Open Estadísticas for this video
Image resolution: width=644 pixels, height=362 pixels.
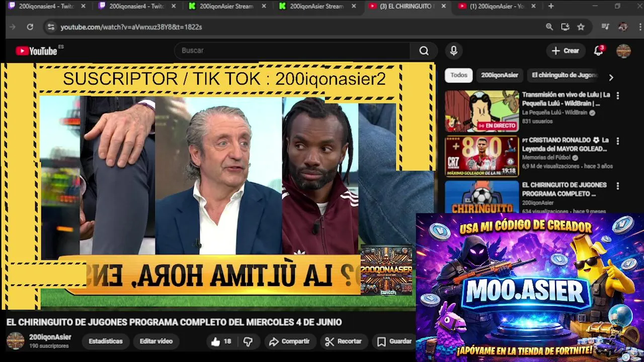pyautogui.click(x=106, y=341)
